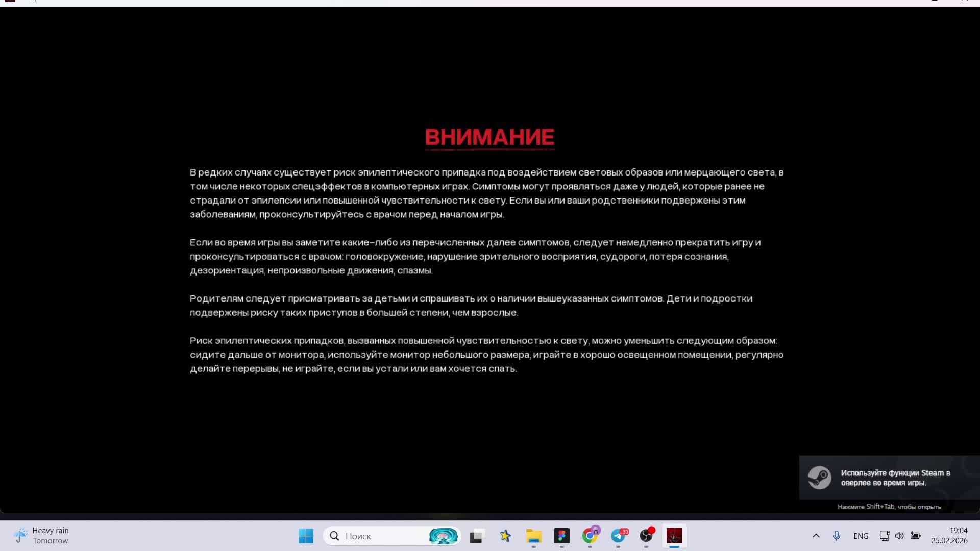Click the taskbar Поиск search field
The image size is (980, 551).
pyautogui.click(x=378, y=536)
